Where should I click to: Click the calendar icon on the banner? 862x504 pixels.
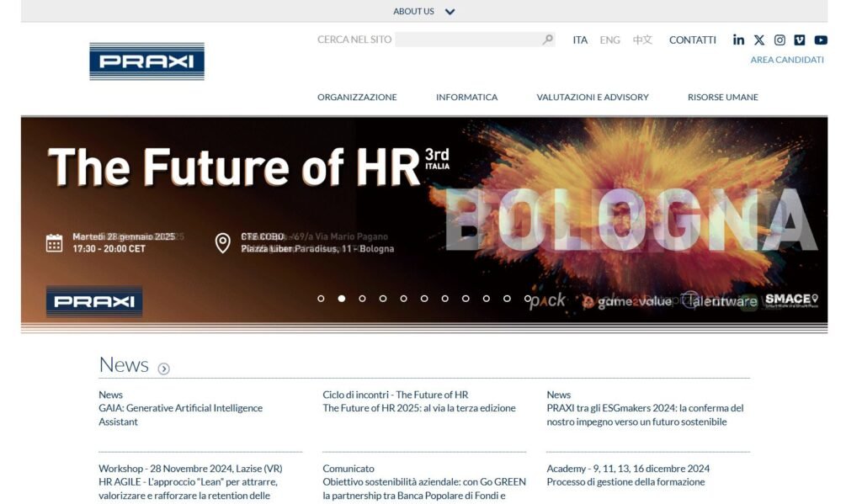coord(54,242)
